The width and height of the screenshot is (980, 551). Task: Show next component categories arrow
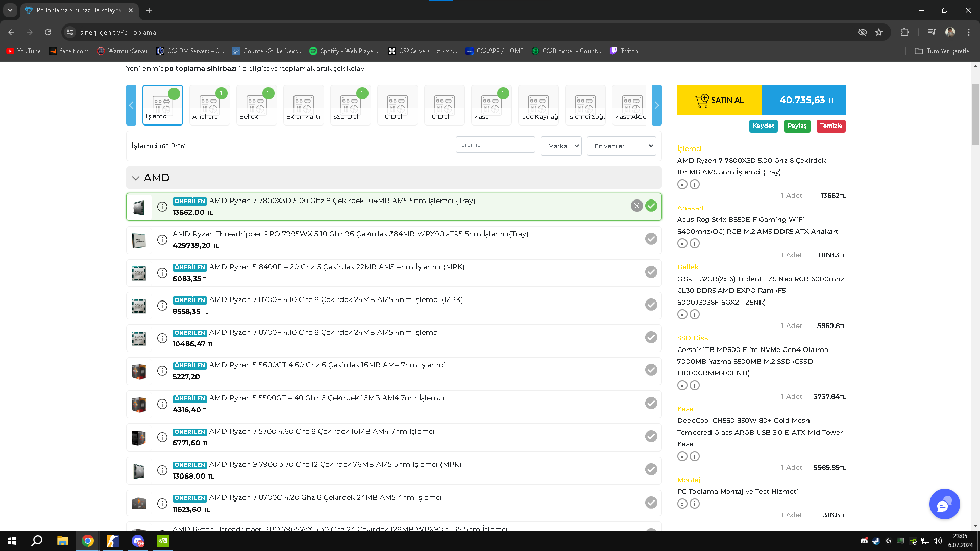656,105
